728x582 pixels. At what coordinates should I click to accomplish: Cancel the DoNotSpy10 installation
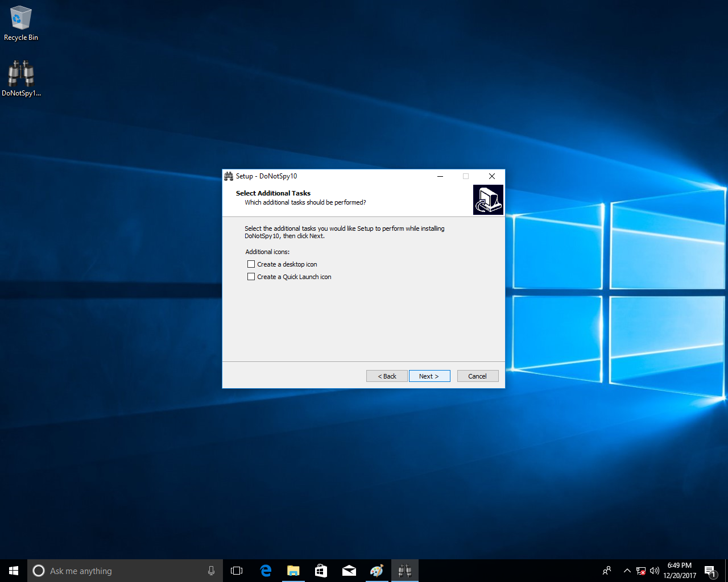click(477, 376)
